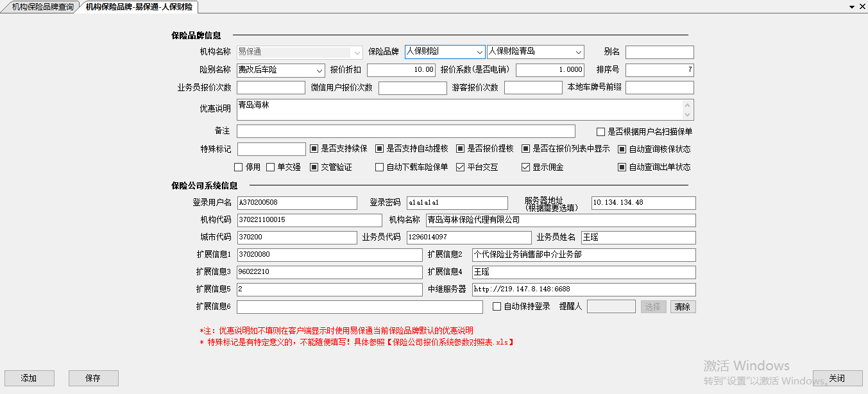Close current tab with top-right X

(862, 6)
